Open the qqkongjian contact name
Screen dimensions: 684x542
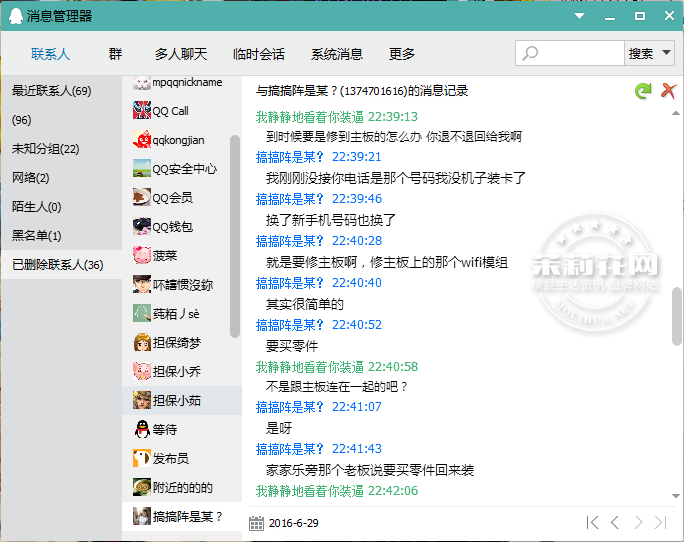tap(178, 140)
